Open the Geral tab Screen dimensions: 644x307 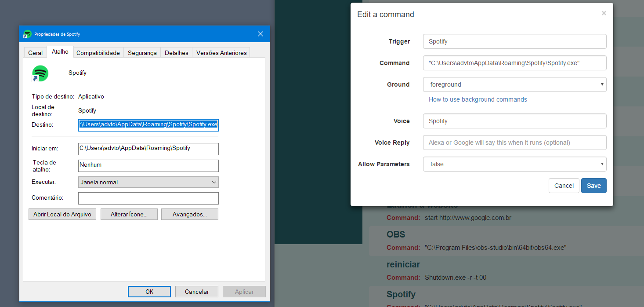(35, 53)
